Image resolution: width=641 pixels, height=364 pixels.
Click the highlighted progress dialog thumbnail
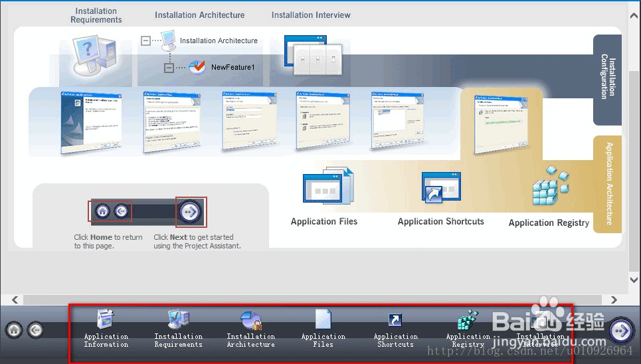(x=501, y=124)
